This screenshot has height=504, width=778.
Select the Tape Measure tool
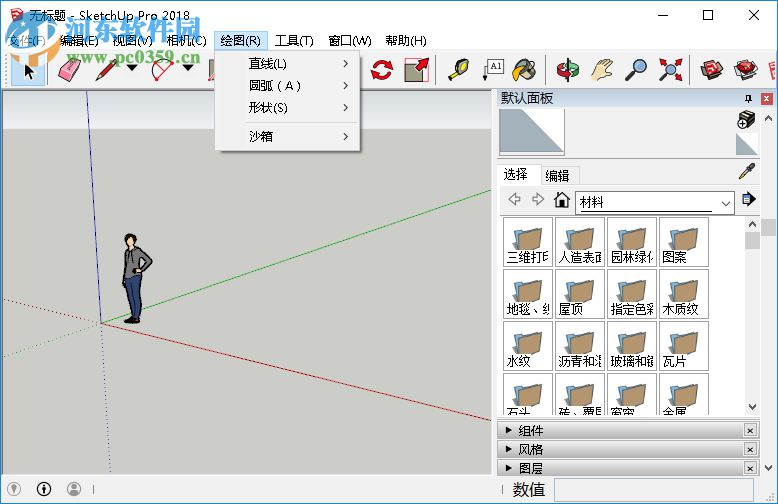point(459,70)
